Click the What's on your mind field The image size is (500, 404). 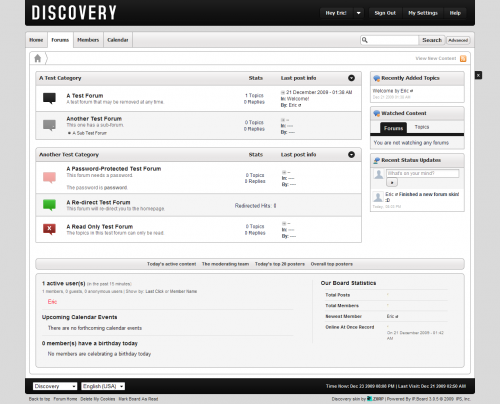[x=422, y=173]
